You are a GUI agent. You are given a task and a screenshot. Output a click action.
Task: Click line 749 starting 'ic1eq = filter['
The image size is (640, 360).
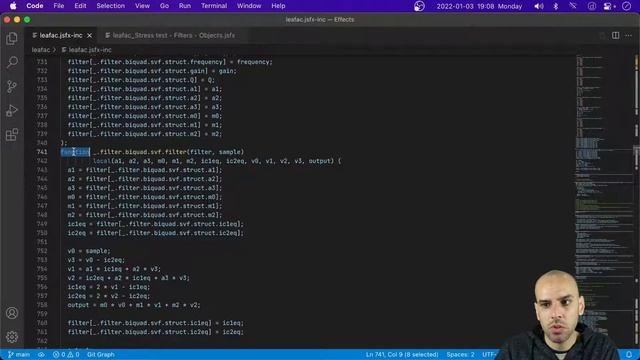156,224
